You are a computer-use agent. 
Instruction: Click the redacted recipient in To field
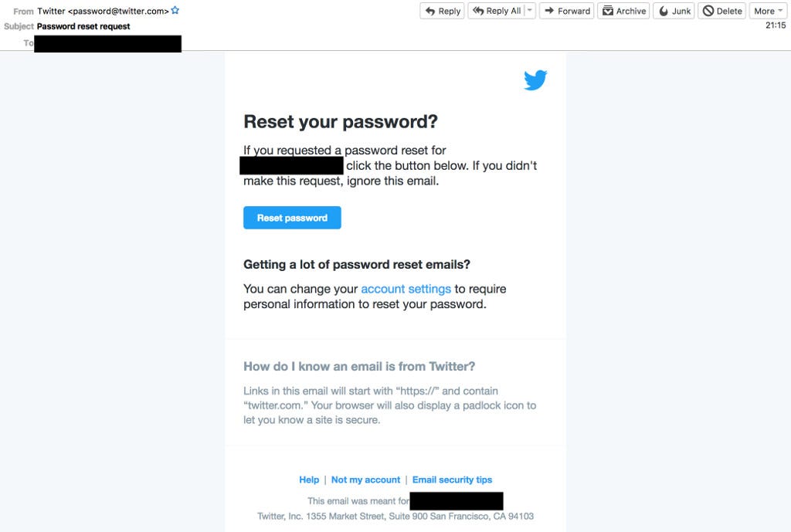coord(107,44)
